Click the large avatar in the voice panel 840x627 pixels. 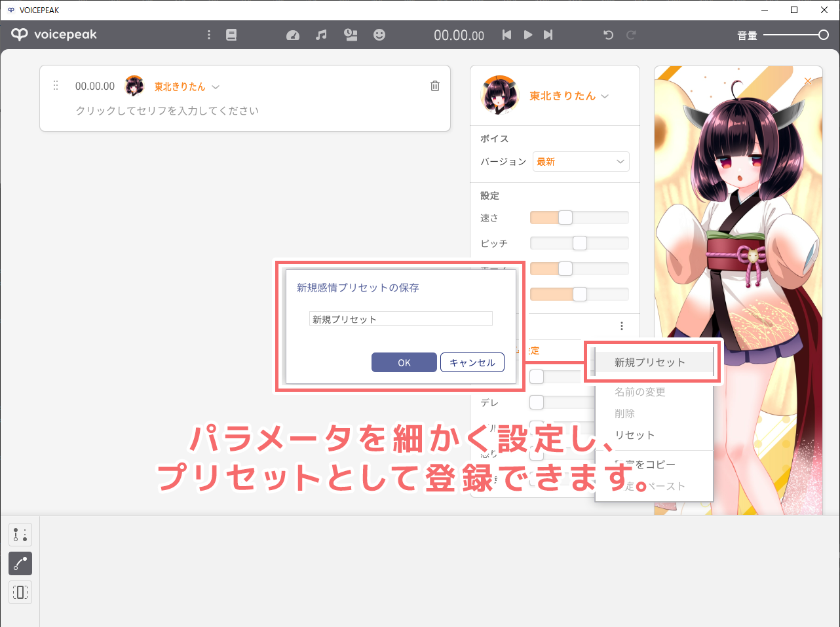pos(500,95)
